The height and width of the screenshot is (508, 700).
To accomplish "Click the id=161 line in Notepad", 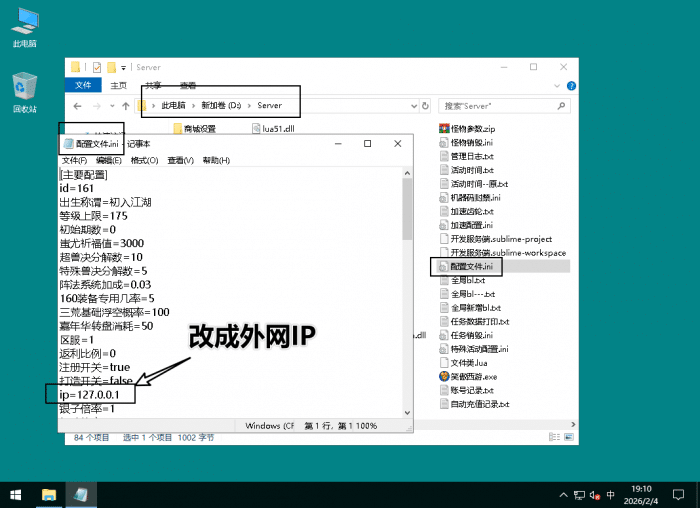I will pyautogui.click(x=77, y=188).
